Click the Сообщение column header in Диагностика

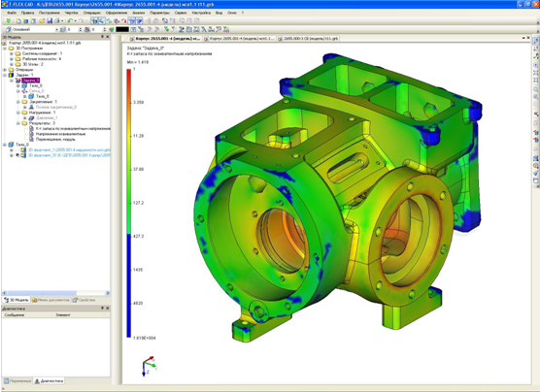tap(28, 315)
